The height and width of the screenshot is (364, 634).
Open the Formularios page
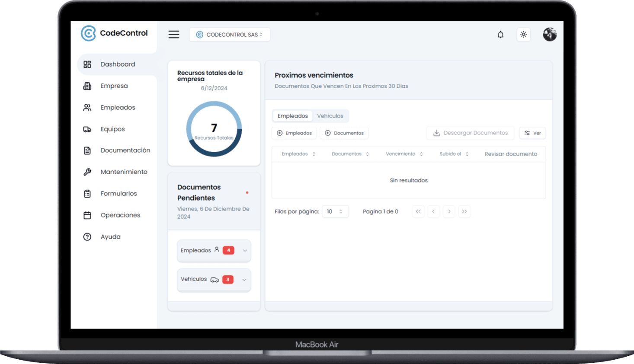[x=118, y=194]
